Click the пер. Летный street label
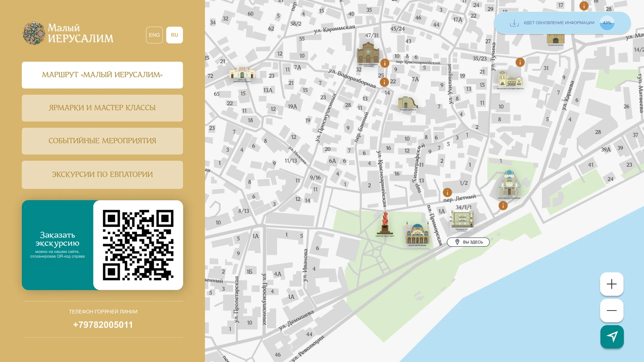The width and height of the screenshot is (644, 362). pyautogui.click(x=460, y=198)
